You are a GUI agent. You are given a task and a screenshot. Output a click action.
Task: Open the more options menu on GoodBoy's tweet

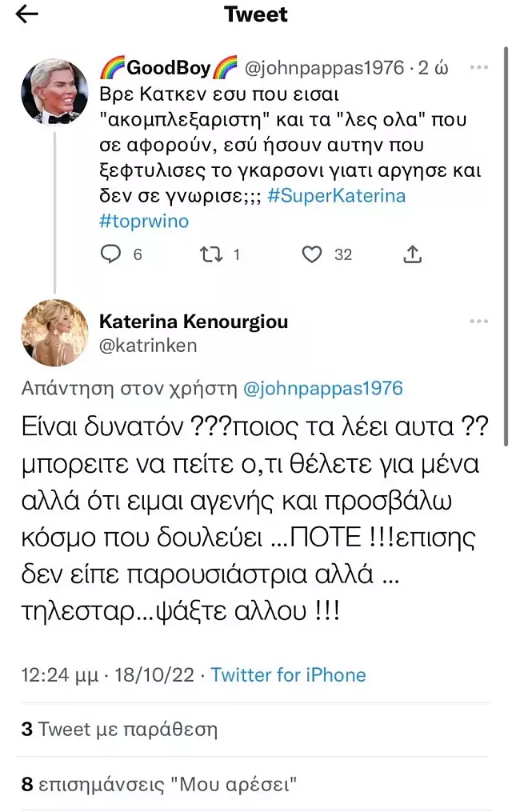[478, 69]
